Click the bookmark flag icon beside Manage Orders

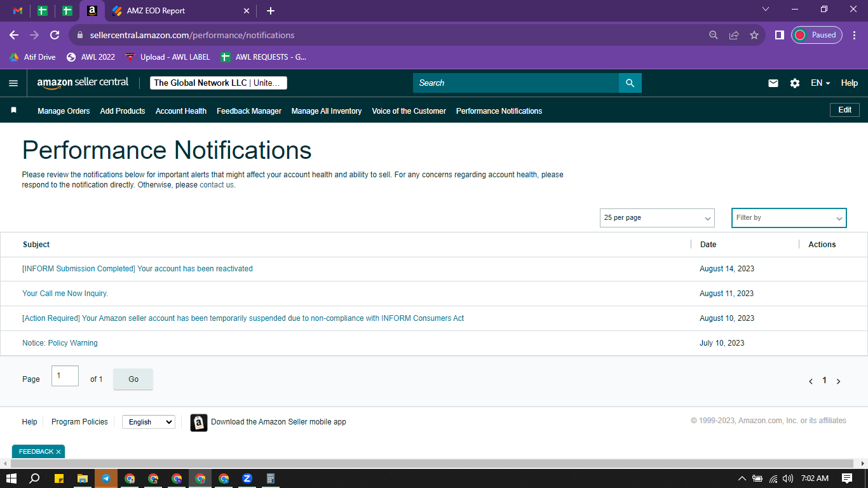[13, 111]
